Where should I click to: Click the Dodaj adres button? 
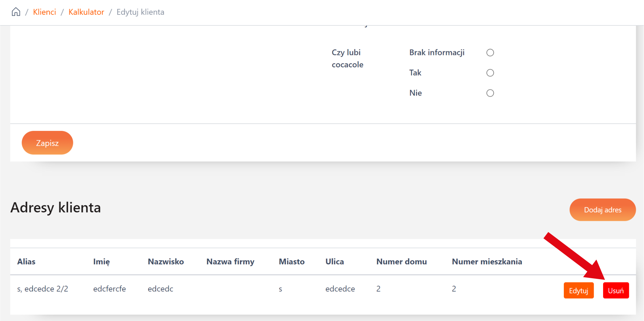[602, 210]
